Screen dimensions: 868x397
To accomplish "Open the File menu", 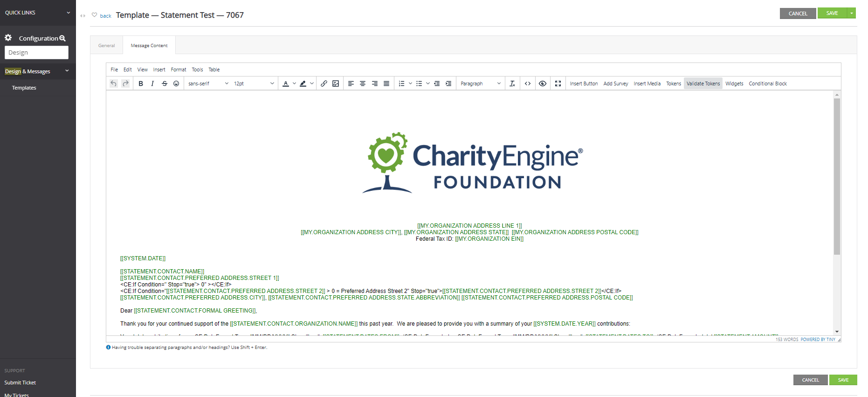I will click(114, 70).
